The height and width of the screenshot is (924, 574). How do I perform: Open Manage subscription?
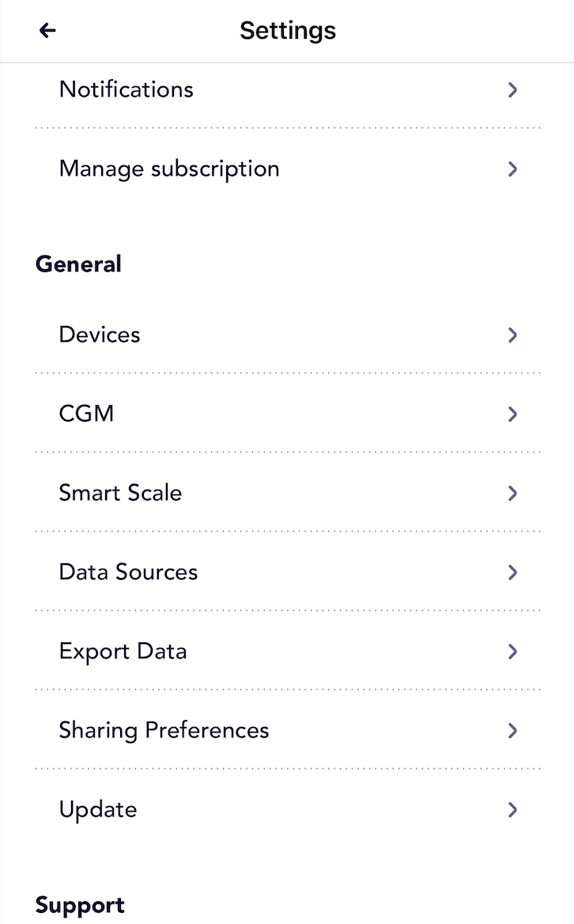(x=169, y=169)
